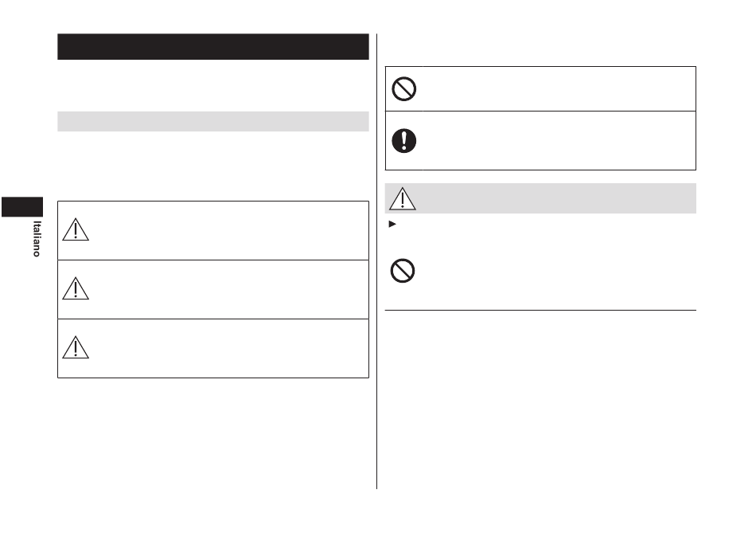The height and width of the screenshot is (540, 756).
Task: Click the black mandatory exclamation circle icon
Action: (404, 141)
